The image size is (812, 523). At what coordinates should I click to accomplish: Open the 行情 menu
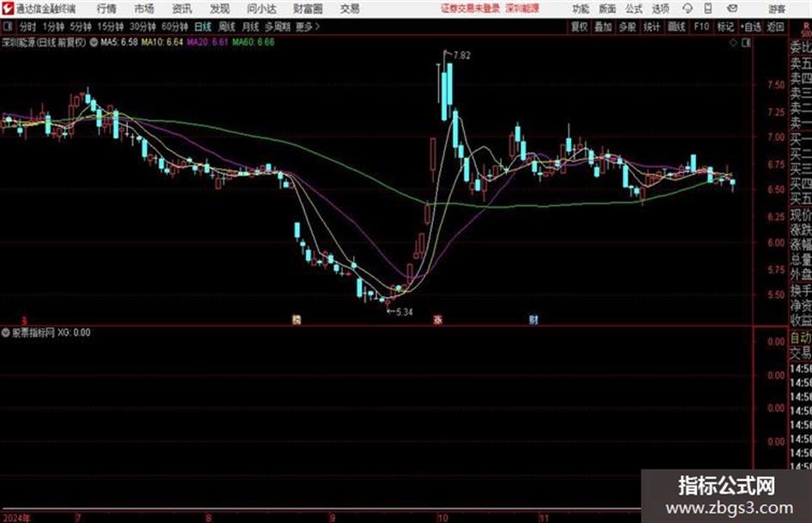107,9
